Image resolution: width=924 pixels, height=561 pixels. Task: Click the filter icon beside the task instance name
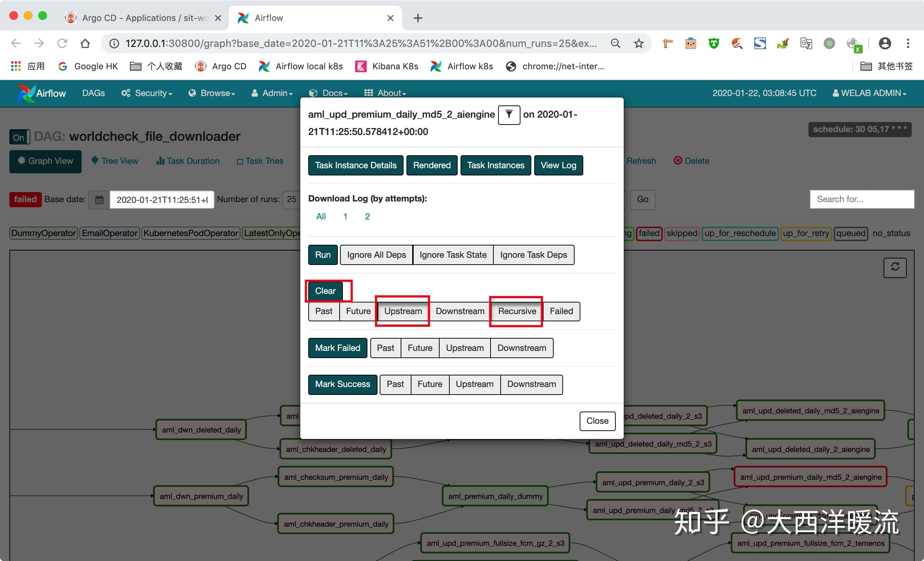509,115
